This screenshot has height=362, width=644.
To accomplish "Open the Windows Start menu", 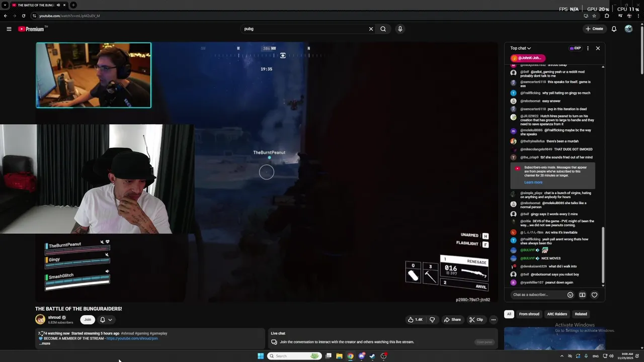I will pos(261,356).
